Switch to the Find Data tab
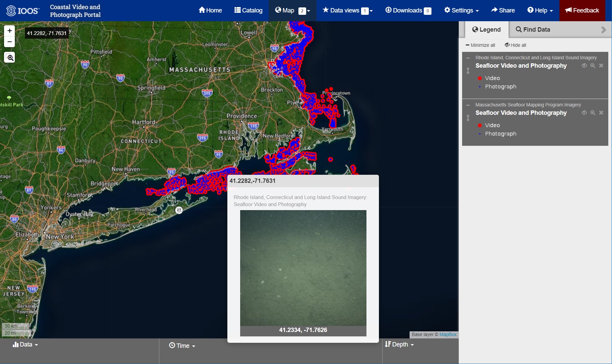The width and height of the screenshot is (612, 364). pyautogui.click(x=533, y=30)
